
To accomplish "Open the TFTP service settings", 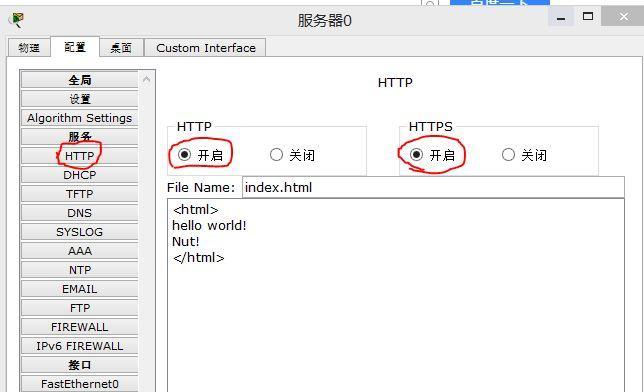I will [x=80, y=194].
